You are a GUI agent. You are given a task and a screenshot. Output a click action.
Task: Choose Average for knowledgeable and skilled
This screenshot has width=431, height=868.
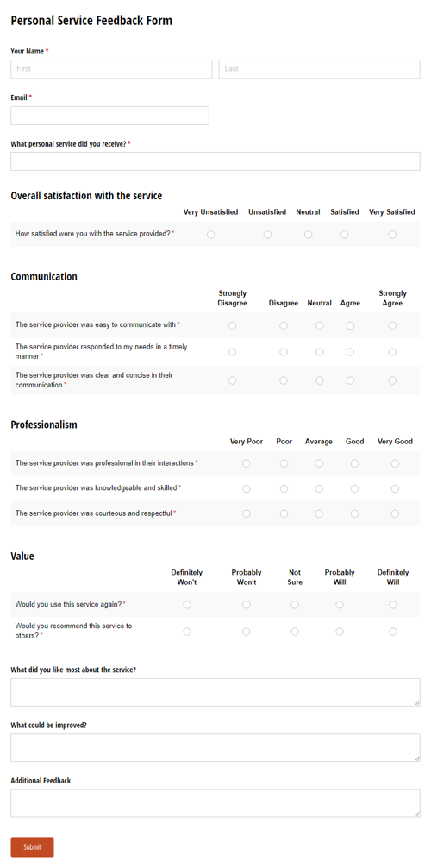(319, 489)
